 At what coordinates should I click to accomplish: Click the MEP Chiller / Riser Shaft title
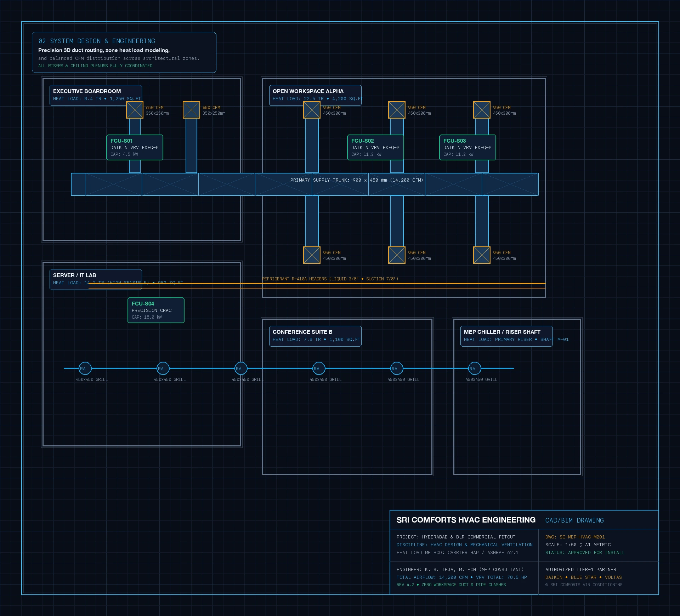tap(502, 332)
